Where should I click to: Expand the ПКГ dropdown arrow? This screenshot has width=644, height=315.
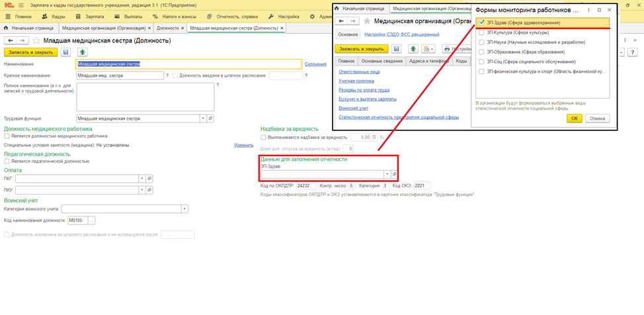click(x=142, y=179)
